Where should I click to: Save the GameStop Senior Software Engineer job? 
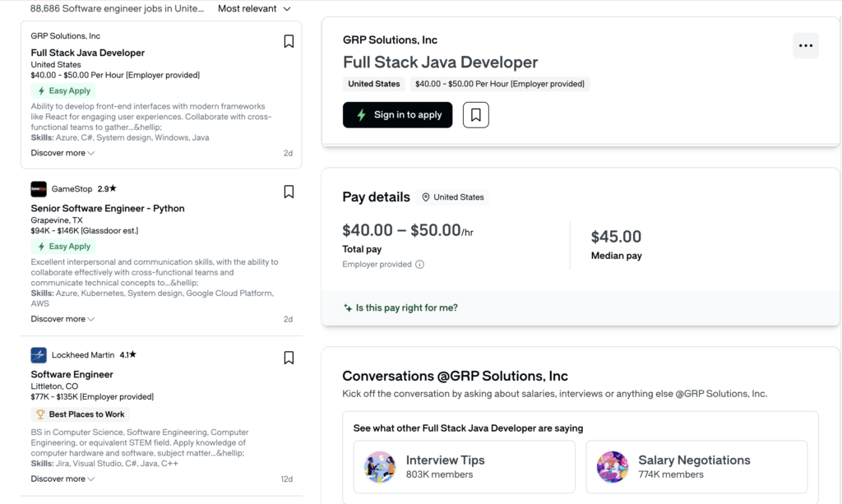click(x=289, y=192)
